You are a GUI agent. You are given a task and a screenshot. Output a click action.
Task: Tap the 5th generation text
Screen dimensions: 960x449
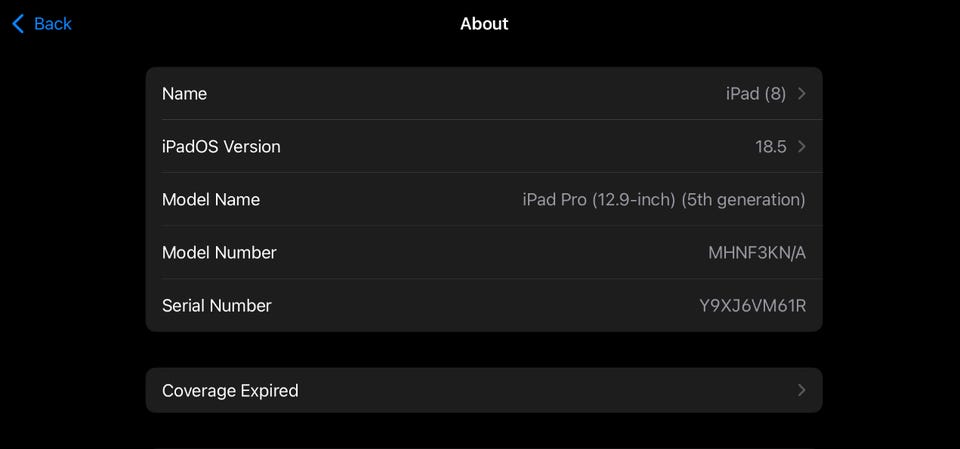click(x=743, y=200)
